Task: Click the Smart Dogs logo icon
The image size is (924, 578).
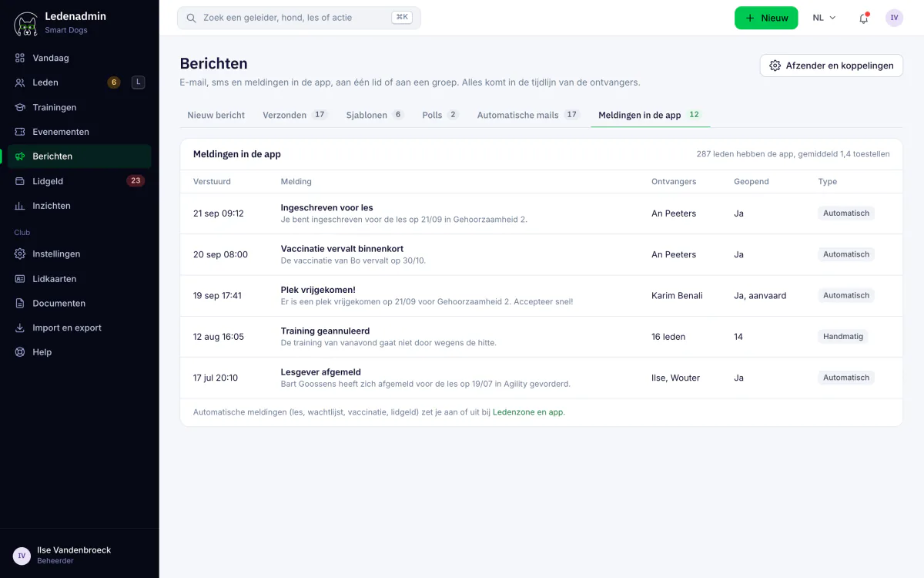Action: click(x=25, y=24)
